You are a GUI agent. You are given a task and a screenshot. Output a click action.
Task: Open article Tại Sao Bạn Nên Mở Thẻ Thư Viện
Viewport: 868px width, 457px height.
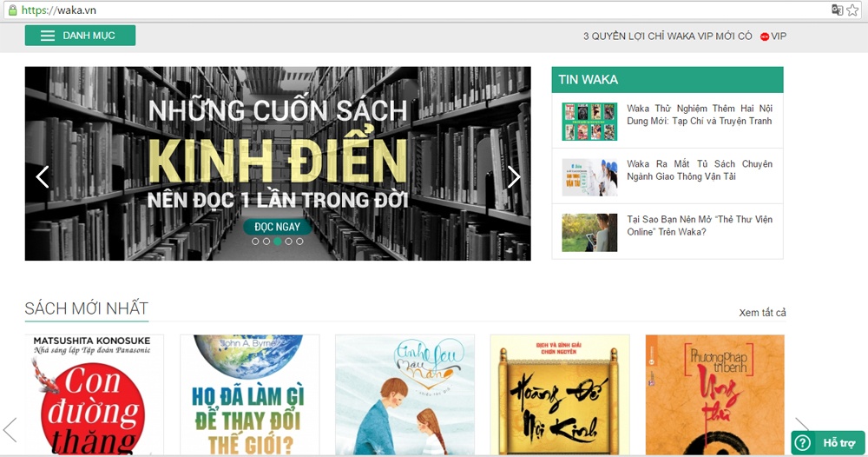coord(699,225)
